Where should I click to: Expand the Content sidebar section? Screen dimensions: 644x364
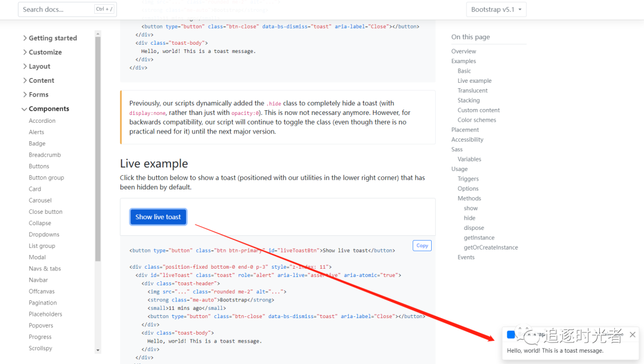point(41,80)
